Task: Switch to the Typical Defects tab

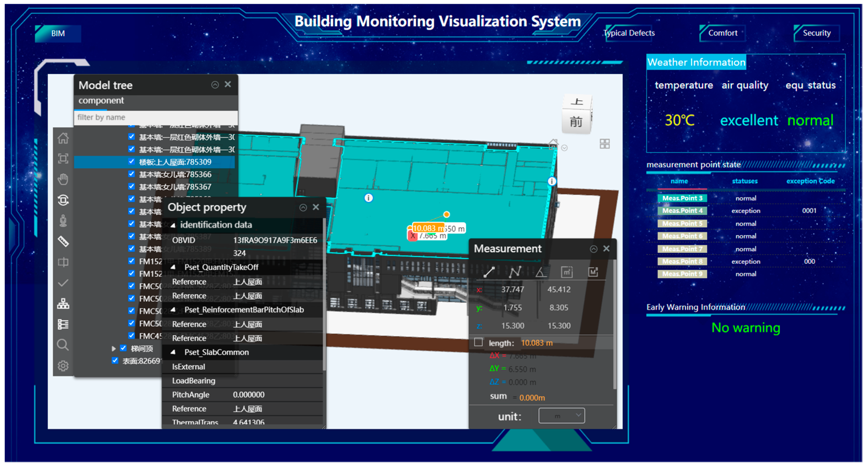Action: click(629, 33)
